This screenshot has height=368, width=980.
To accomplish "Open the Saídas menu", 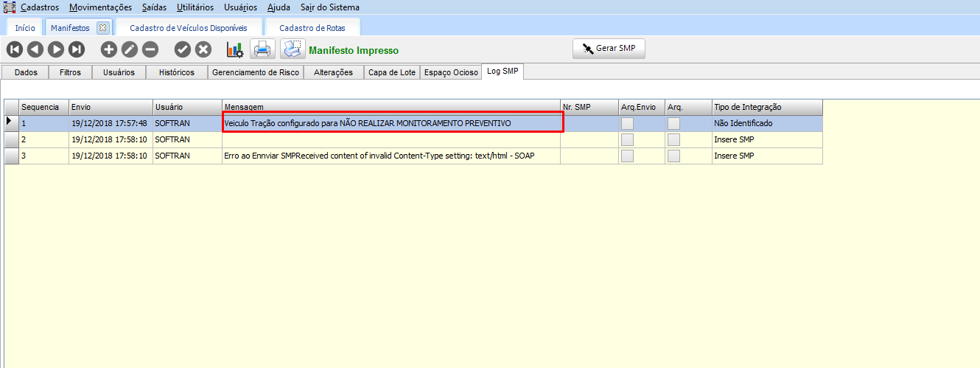I will (155, 7).
